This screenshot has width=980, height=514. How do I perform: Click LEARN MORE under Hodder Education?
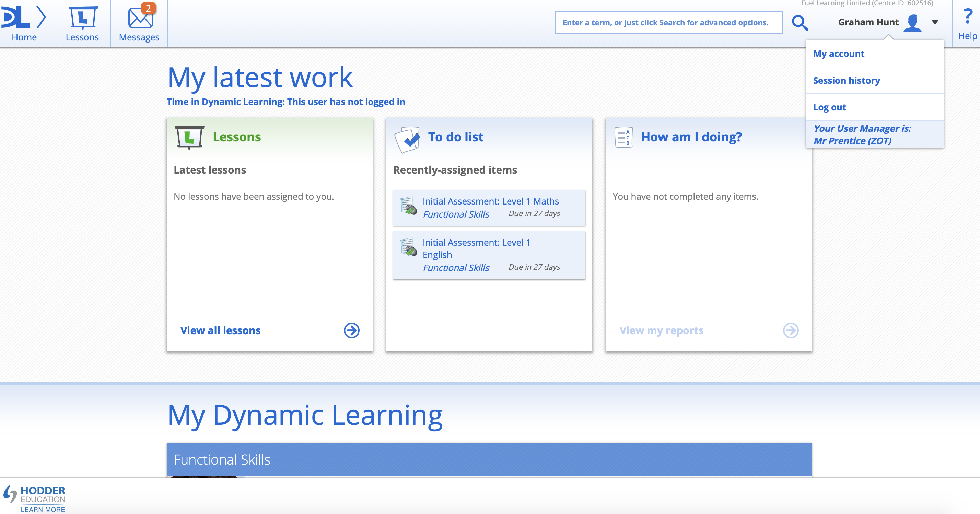click(43, 510)
